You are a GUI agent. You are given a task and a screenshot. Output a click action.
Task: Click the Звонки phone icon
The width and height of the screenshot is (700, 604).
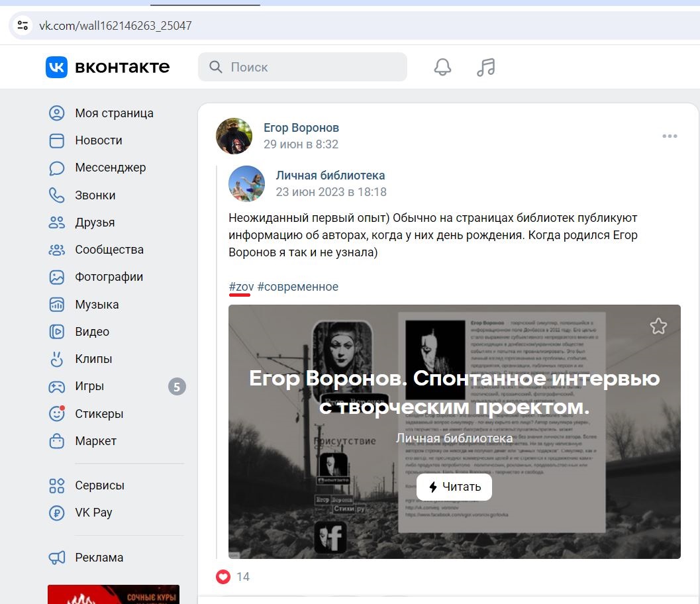pos(57,195)
